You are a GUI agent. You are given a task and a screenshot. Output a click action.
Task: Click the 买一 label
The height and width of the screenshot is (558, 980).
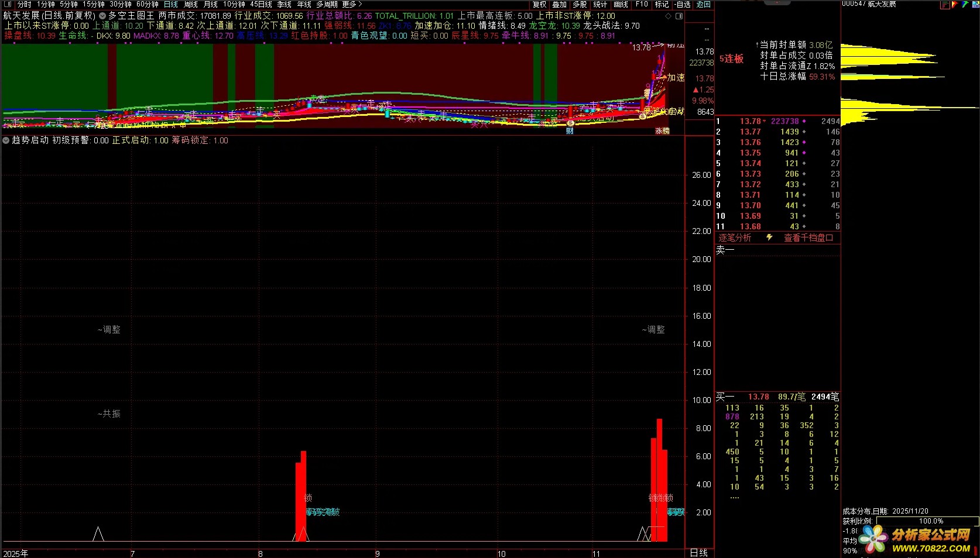(x=725, y=397)
